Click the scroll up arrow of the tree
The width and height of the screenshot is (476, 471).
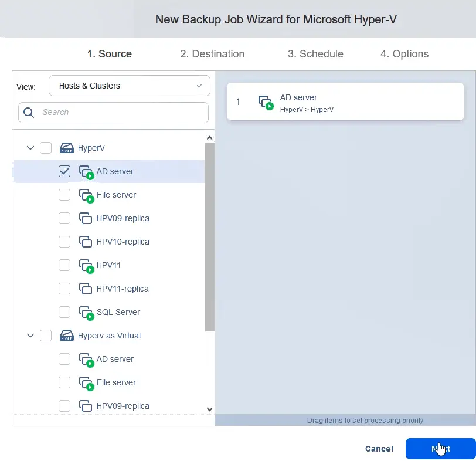(209, 138)
